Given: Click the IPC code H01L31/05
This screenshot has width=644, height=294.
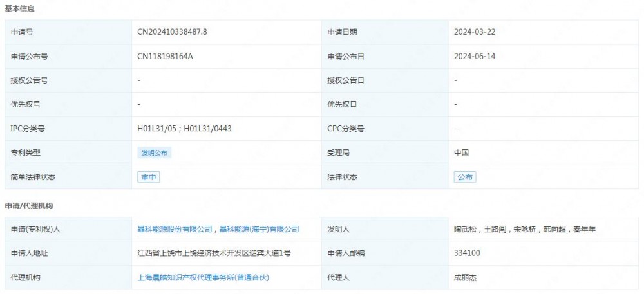Looking at the screenshot, I should (157, 129).
